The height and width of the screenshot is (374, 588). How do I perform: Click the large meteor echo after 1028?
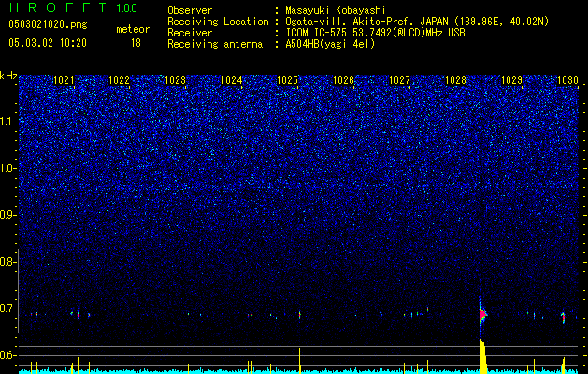click(x=482, y=314)
